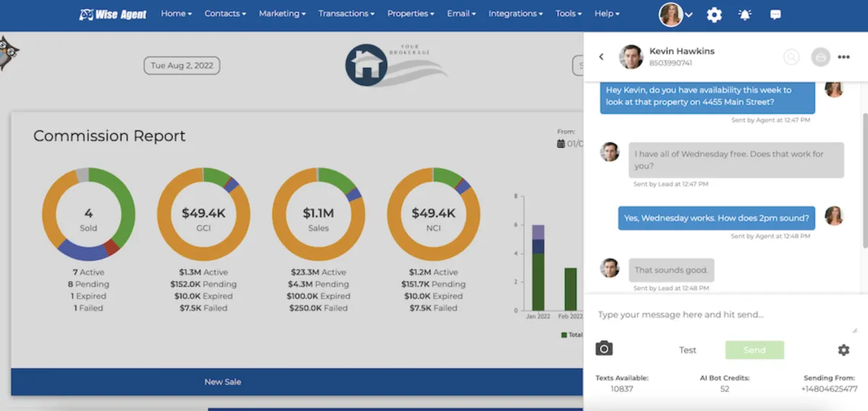The width and height of the screenshot is (868, 411).
Task: Click the New Sale button
Action: [x=223, y=381]
